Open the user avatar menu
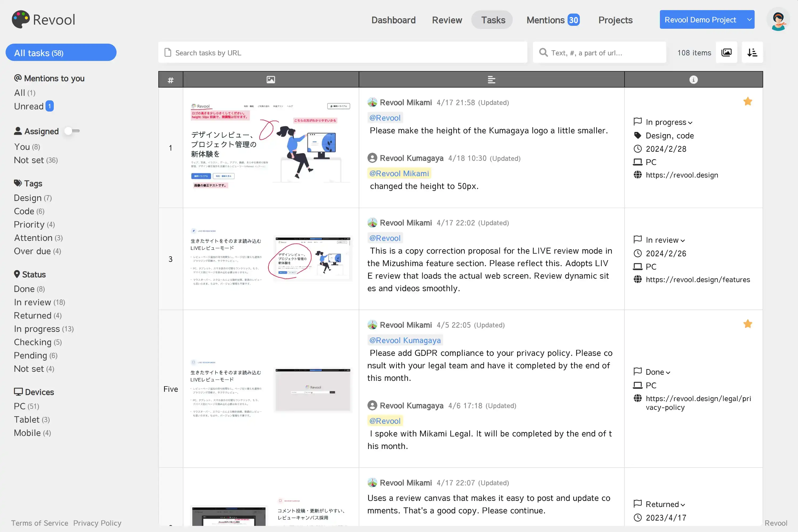798x532 pixels. (x=778, y=19)
